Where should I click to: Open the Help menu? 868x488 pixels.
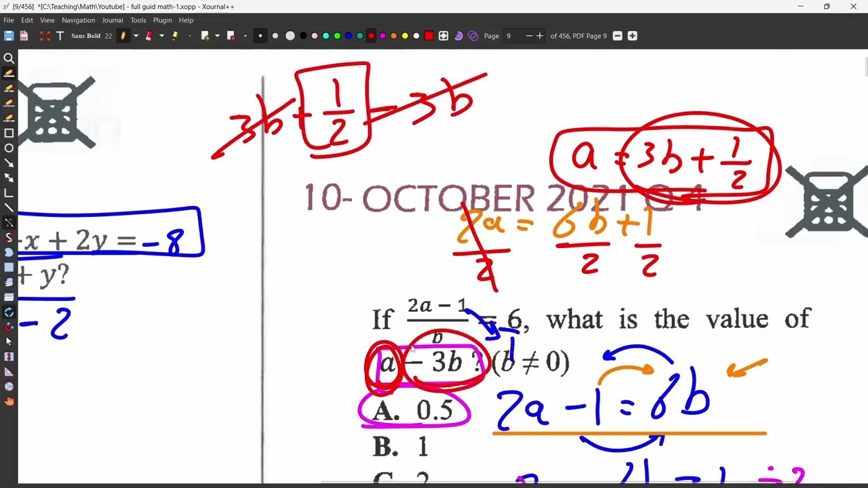(186, 20)
